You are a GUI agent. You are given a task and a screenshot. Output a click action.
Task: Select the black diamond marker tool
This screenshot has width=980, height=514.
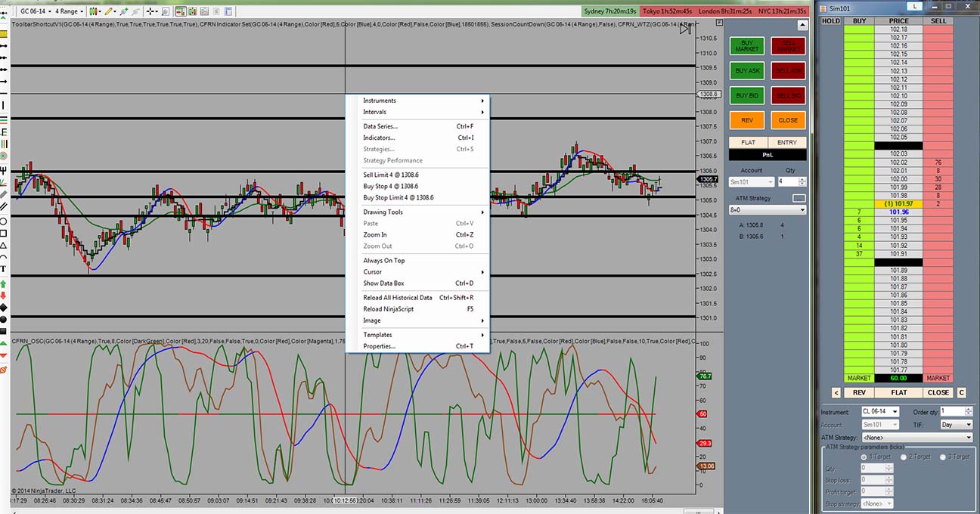5,307
